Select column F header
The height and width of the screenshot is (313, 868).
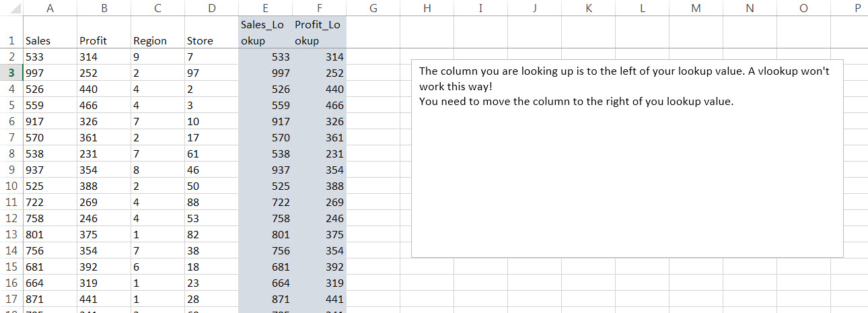(x=319, y=8)
